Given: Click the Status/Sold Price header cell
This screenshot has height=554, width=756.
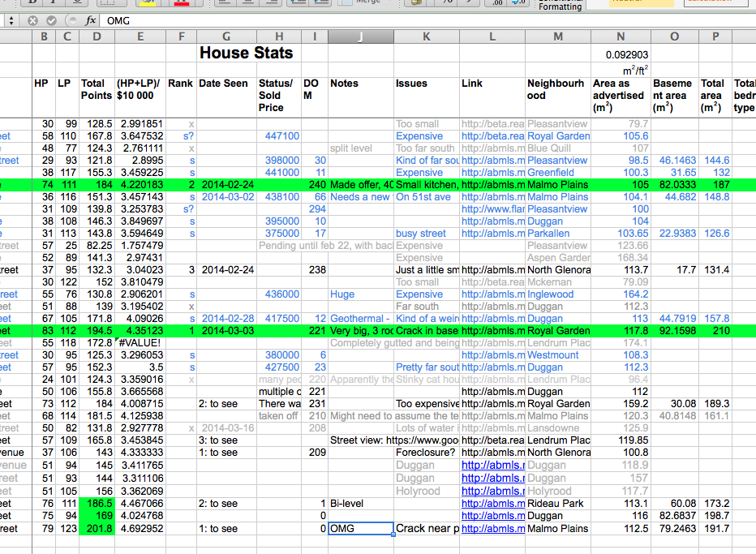Looking at the screenshot, I should tap(279, 96).
